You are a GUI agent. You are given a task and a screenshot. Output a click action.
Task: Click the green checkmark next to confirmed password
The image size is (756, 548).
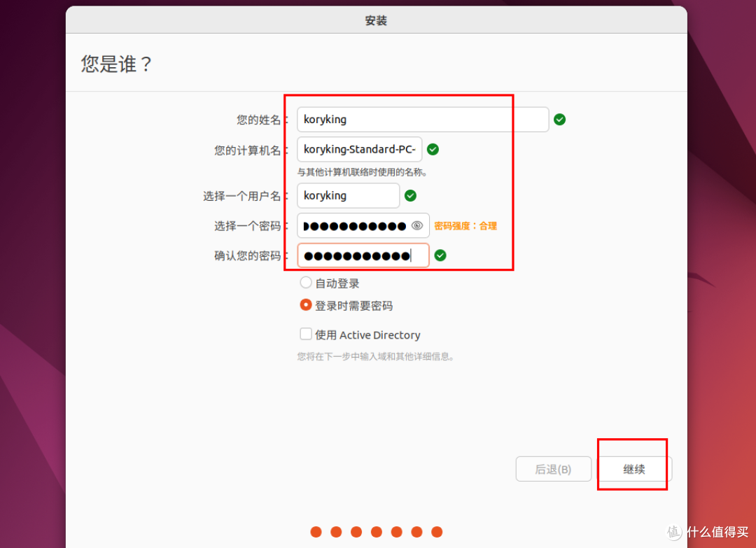pyautogui.click(x=440, y=255)
